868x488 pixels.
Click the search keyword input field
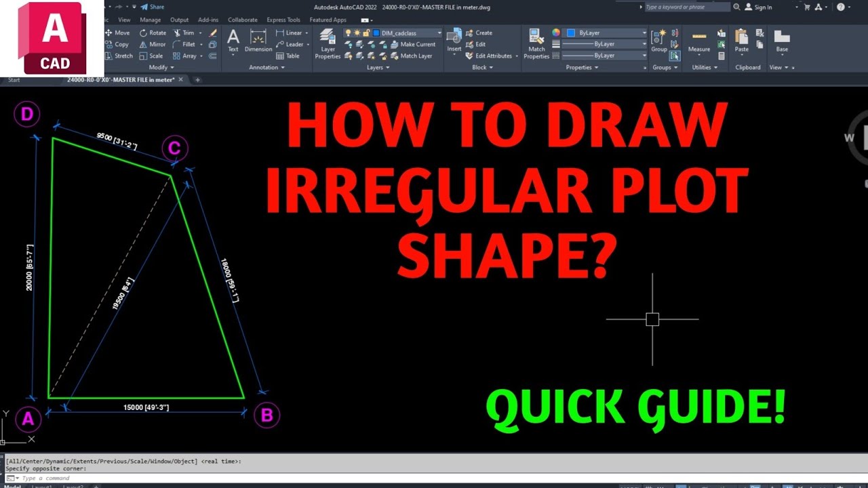click(x=686, y=7)
